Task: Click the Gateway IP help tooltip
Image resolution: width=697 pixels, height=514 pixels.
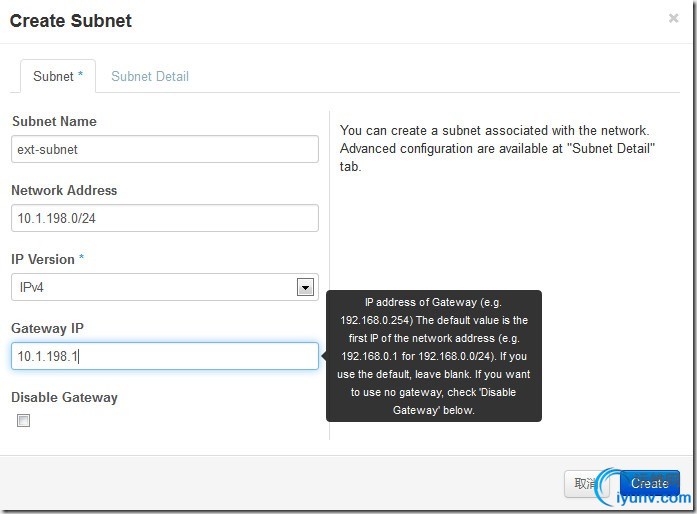Action: click(x=434, y=356)
